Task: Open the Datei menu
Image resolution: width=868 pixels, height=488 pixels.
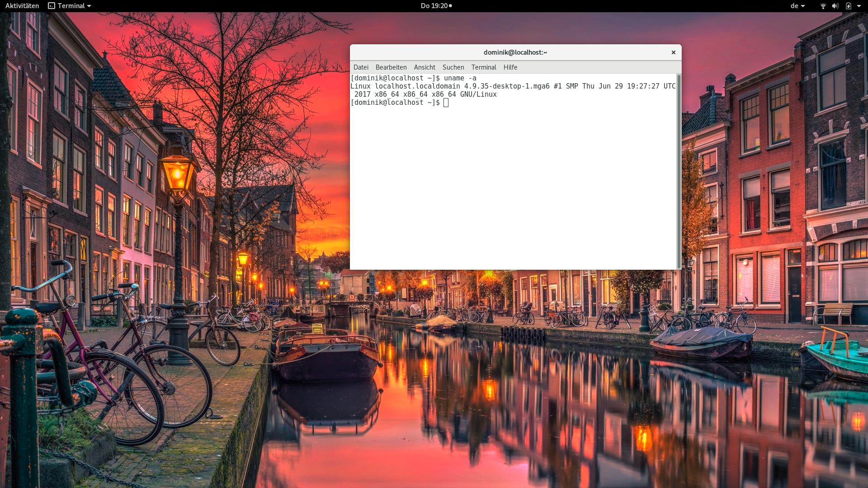Action: (361, 67)
